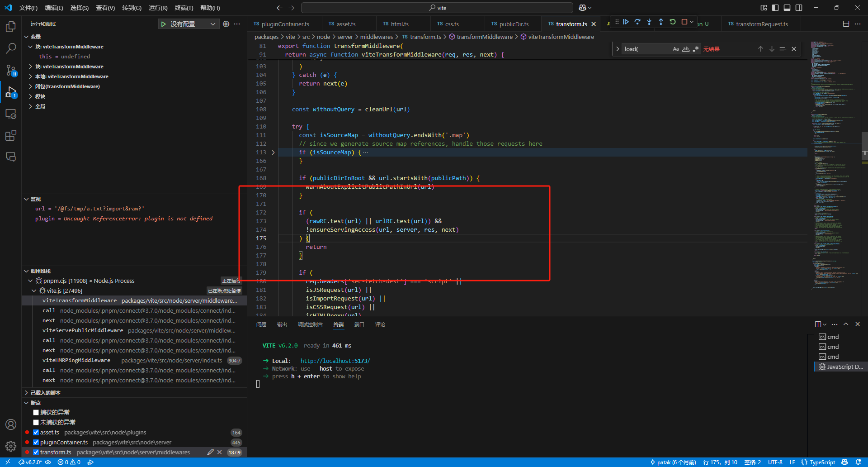Unfold the collapsed block at line 113

[x=273, y=152]
